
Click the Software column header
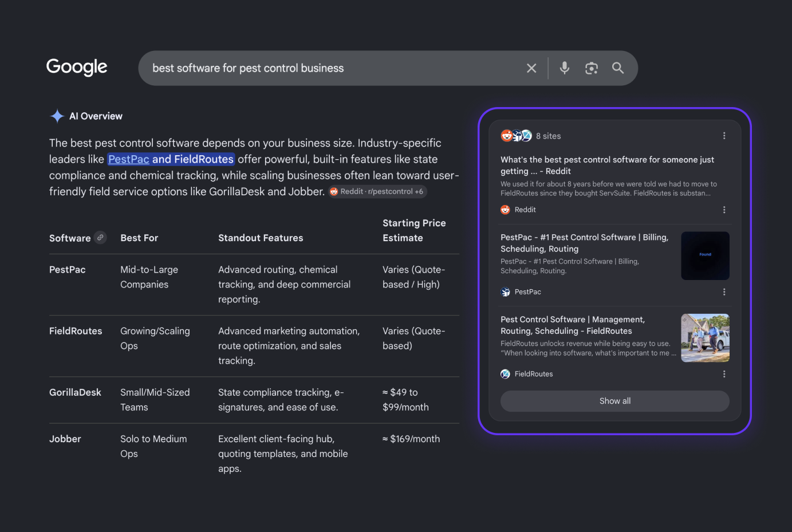70,238
